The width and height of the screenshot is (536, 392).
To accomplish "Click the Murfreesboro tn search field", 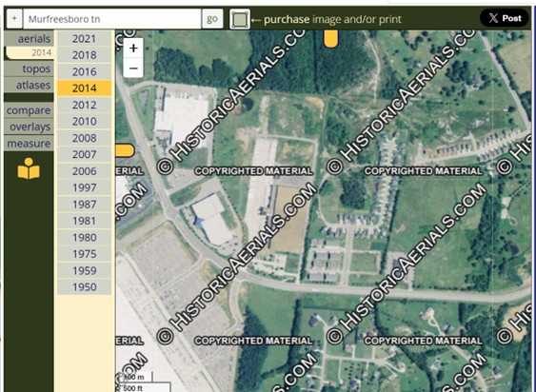I will [x=112, y=19].
